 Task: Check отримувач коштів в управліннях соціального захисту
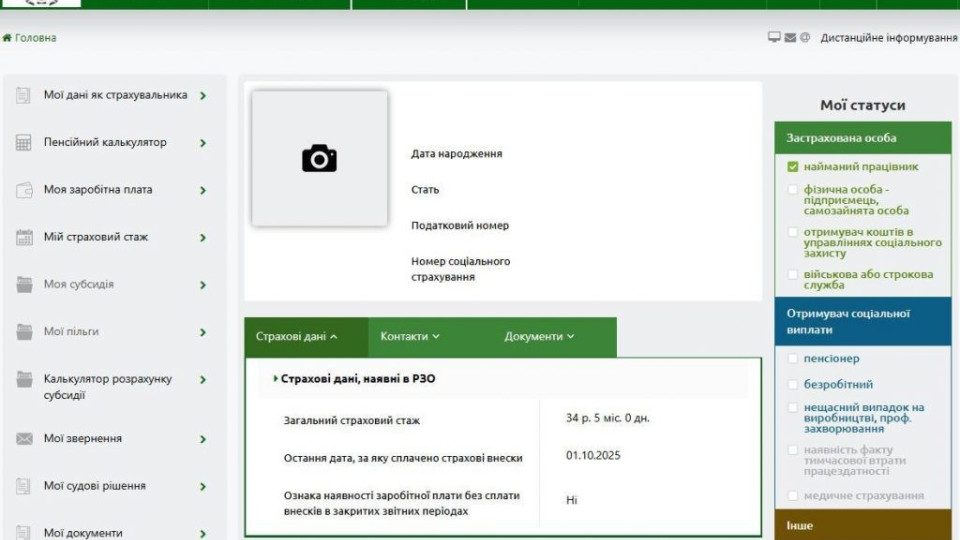tap(793, 232)
